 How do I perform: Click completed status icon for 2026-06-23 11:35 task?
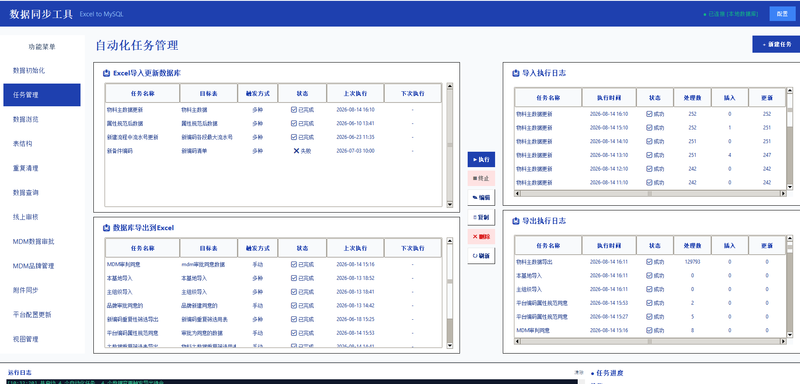click(293, 137)
